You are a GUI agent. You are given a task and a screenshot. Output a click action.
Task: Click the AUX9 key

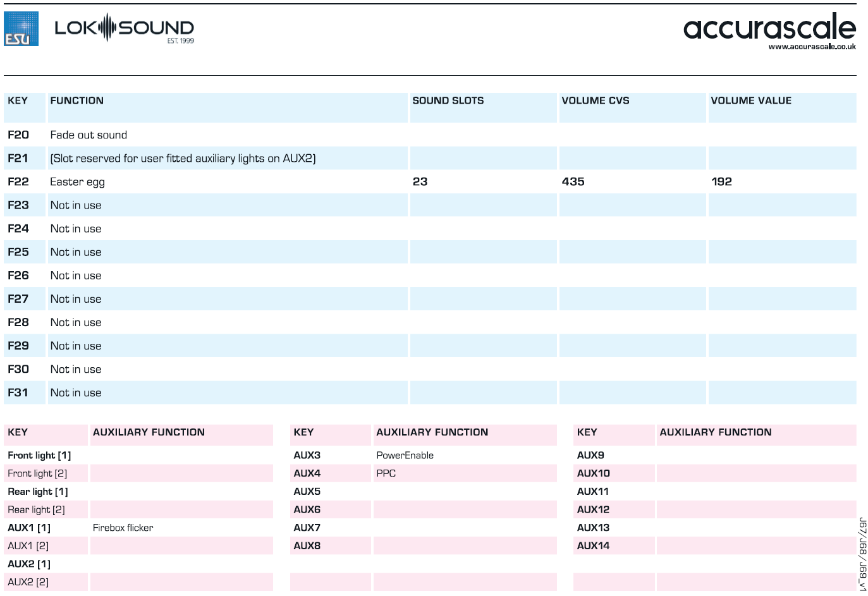pyautogui.click(x=590, y=455)
